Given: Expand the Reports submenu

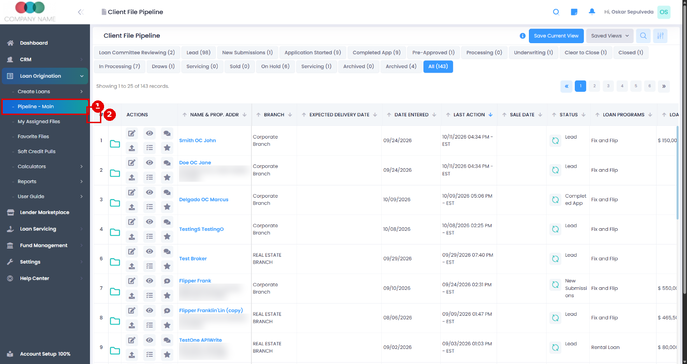Looking at the screenshot, I should [45, 181].
